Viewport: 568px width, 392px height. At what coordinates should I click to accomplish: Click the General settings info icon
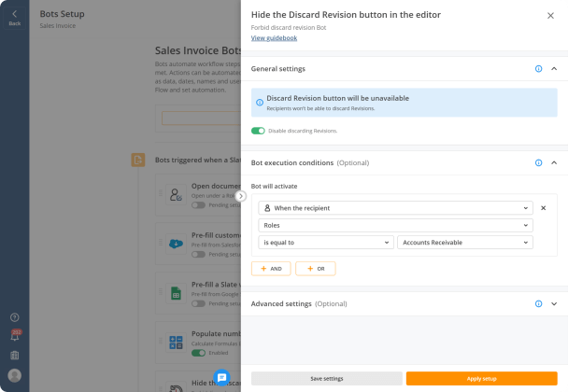pos(539,69)
